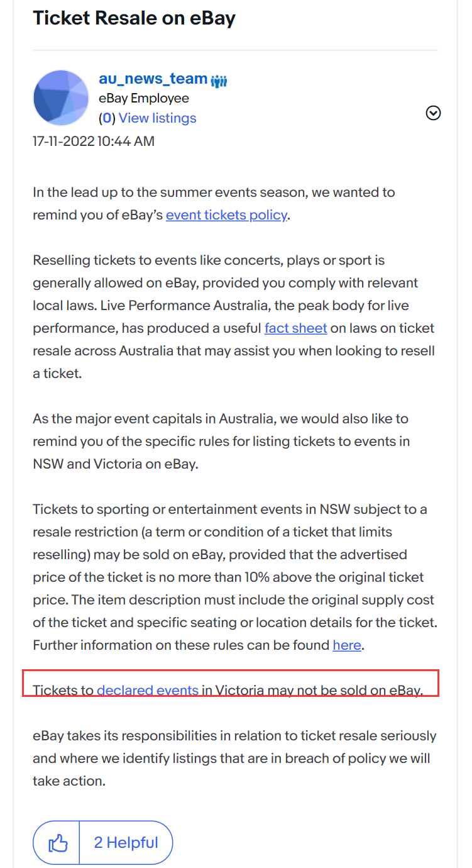Click the Ticket Resale on eBay title

coord(134,18)
